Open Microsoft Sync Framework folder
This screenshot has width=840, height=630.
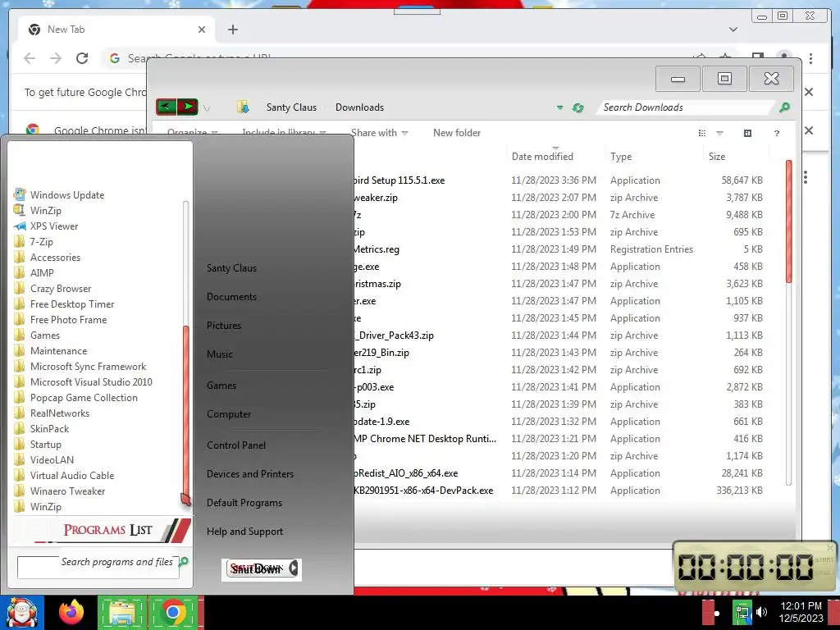click(80, 367)
